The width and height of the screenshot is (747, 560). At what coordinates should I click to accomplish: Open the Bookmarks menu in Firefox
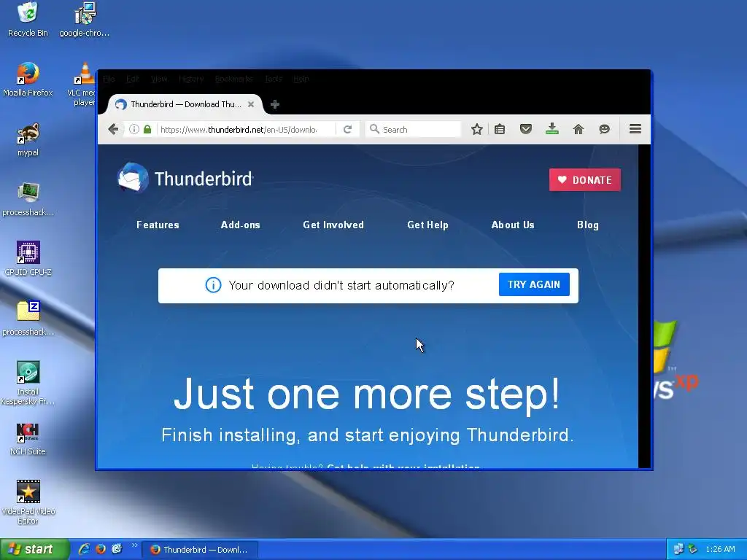pos(233,79)
